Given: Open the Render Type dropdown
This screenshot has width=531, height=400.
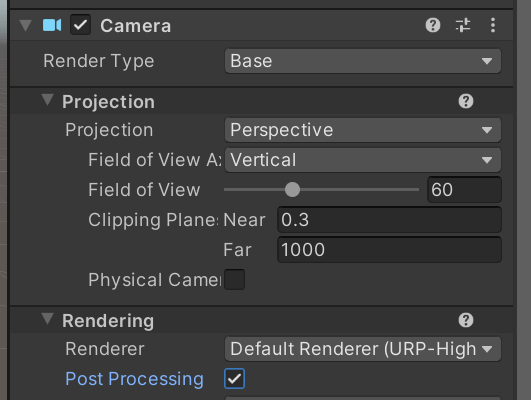Looking at the screenshot, I should 363,61.
